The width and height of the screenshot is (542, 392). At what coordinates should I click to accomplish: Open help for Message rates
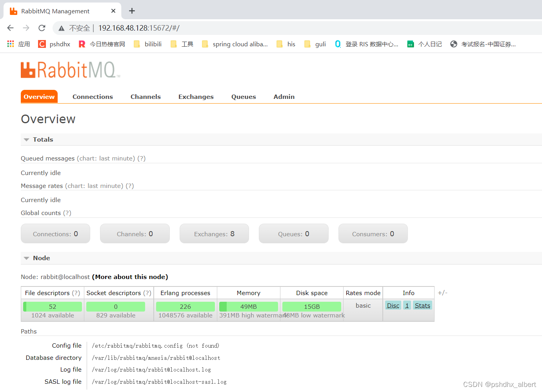[x=129, y=186]
